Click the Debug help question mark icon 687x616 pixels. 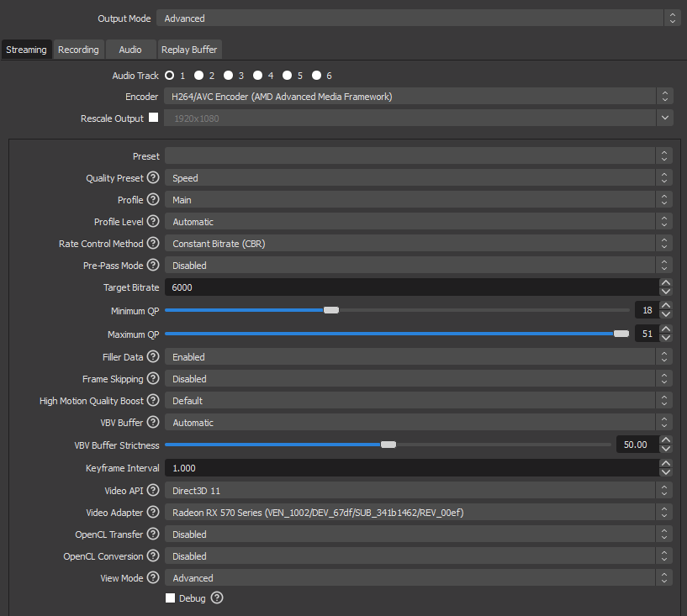pos(217,598)
